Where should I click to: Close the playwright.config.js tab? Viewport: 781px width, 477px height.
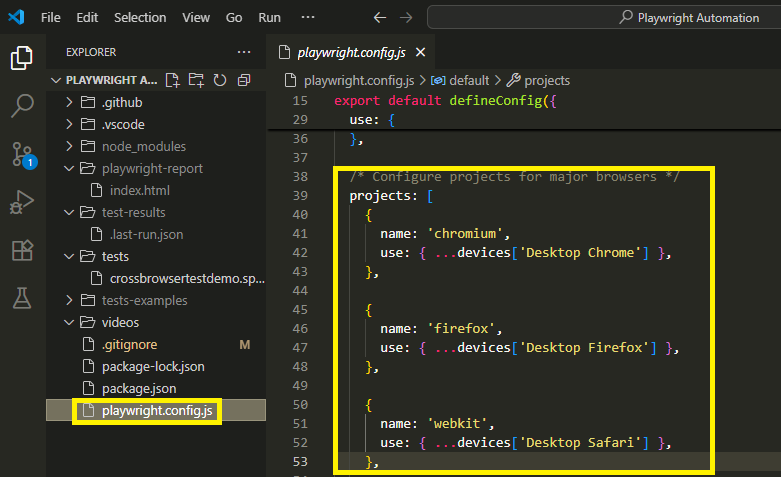coord(420,52)
